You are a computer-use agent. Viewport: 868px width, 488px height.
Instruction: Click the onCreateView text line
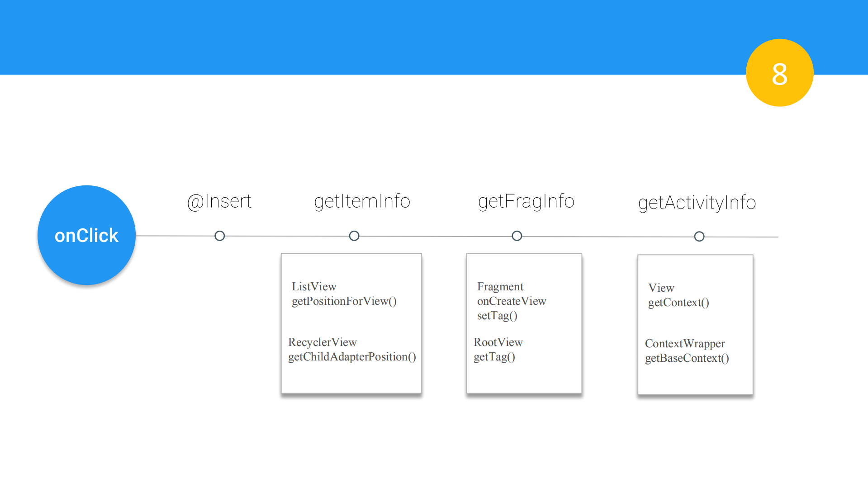512,301
